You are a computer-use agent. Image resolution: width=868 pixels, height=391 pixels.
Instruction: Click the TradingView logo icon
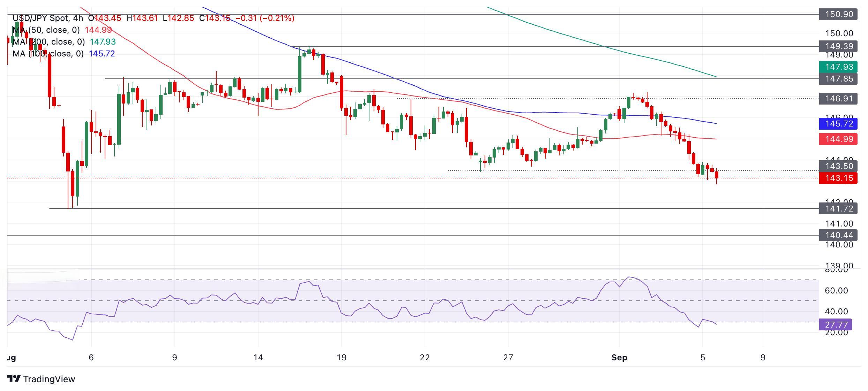14,378
